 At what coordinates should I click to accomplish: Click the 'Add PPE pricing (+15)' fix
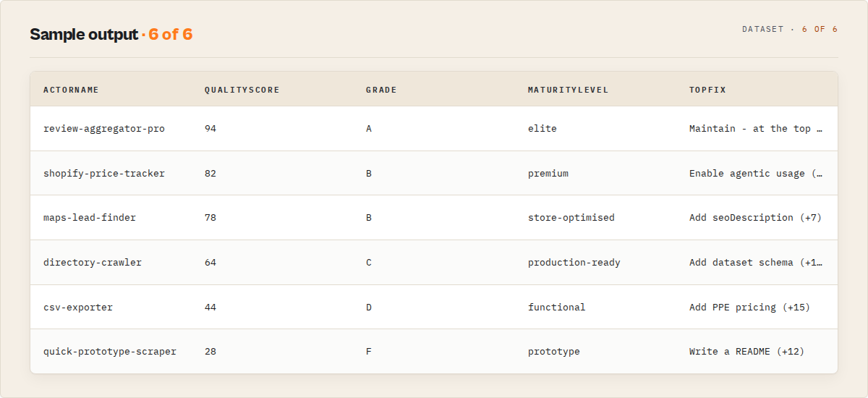pos(750,308)
